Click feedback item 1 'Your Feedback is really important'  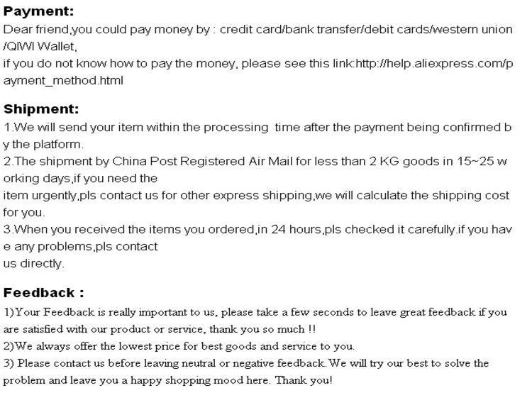click(255, 312)
